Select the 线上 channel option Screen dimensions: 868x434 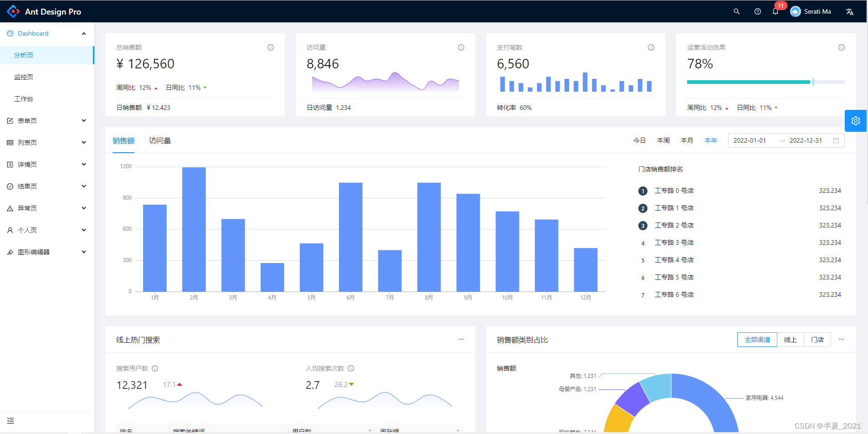click(x=791, y=339)
